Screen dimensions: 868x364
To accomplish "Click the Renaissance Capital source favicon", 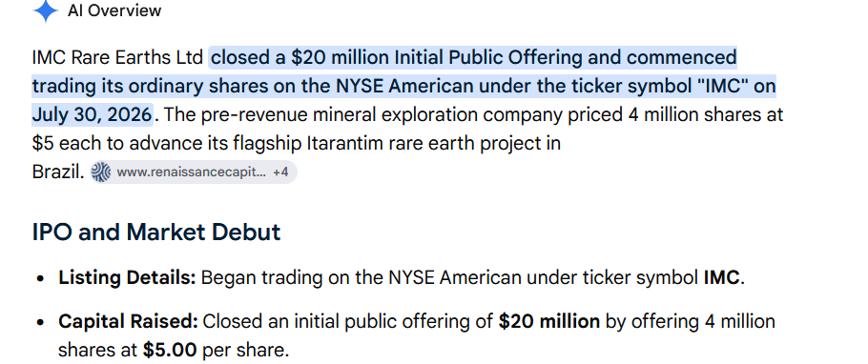I will pos(101,172).
